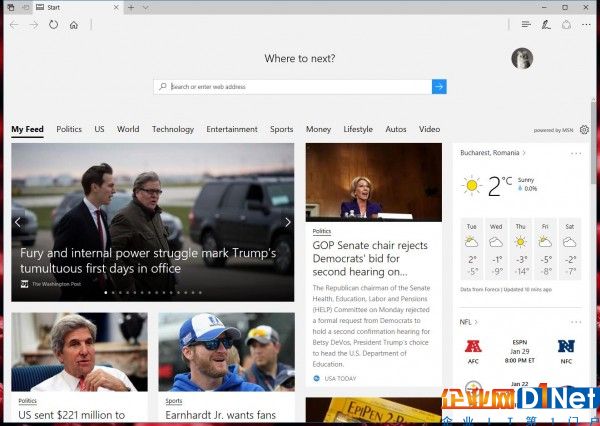Select the Start tab

[x=78, y=7]
